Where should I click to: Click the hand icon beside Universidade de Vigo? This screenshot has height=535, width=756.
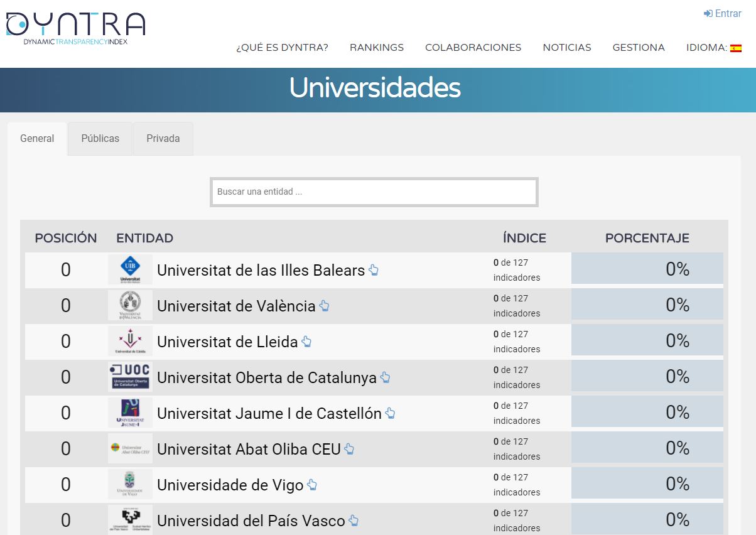click(312, 485)
